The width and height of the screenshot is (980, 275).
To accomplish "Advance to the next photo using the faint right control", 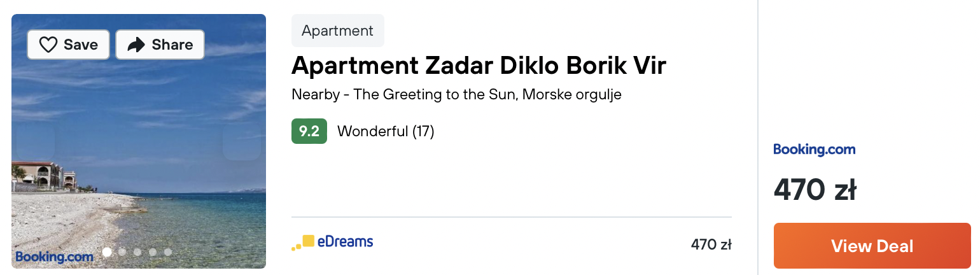I will click(242, 141).
